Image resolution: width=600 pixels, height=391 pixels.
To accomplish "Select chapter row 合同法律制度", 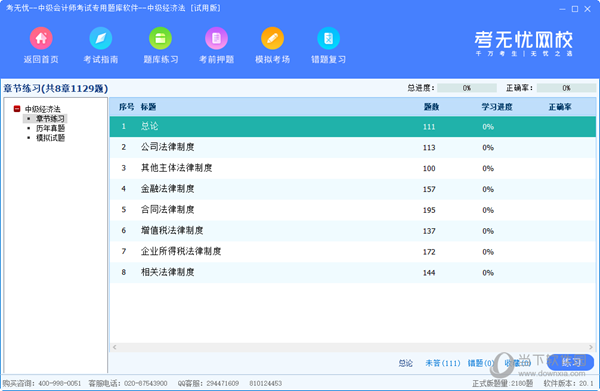I will pos(352,210).
